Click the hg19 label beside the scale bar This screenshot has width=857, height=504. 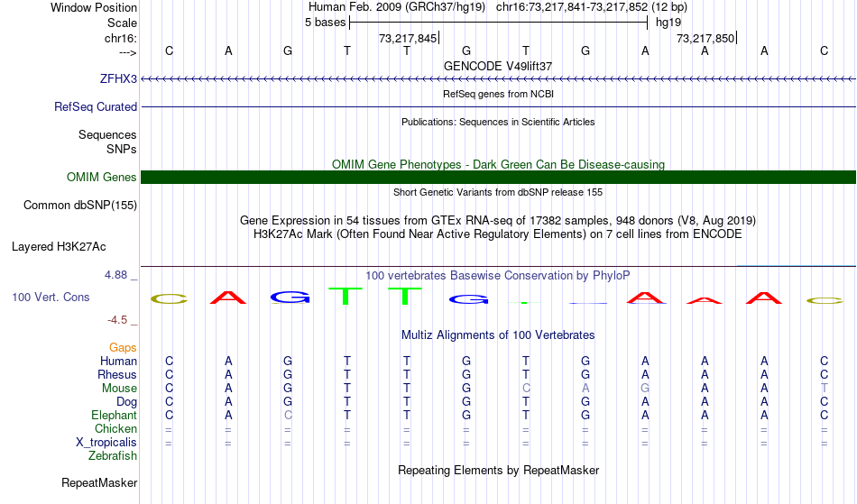[668, 23]
